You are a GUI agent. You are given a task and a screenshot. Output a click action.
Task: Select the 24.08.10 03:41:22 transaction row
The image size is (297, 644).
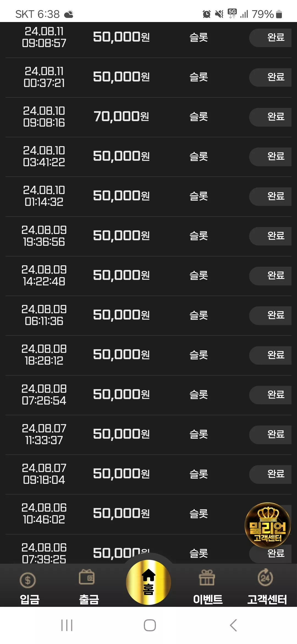pyautogui.click(x=148, y=157)
